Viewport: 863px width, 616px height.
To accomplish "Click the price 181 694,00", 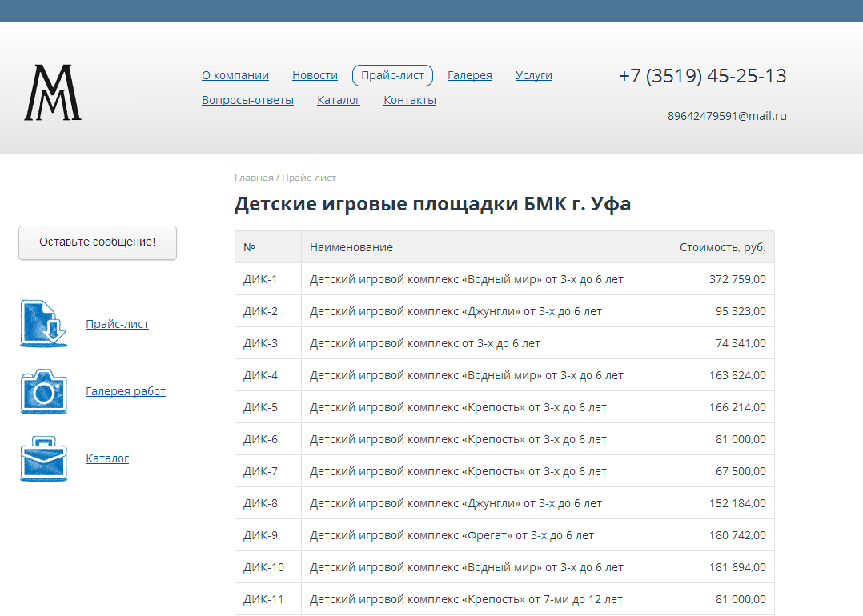I will click(737, 566).
